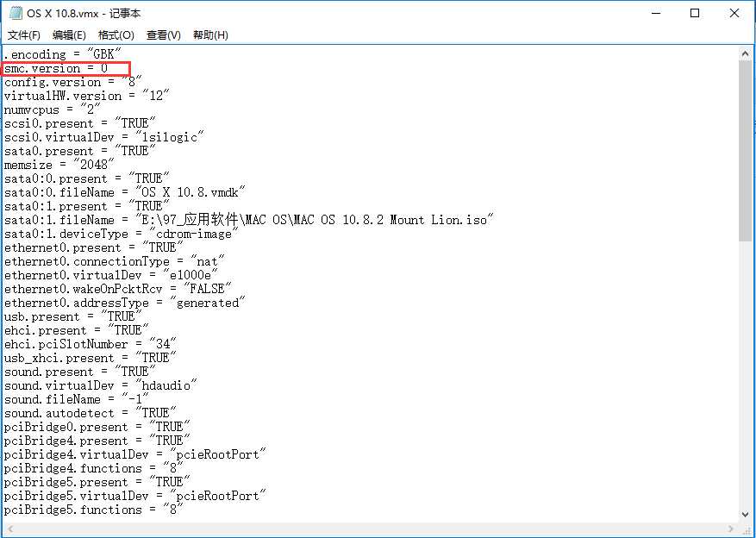Close the Notepad window
Screen dimensions: 756x538
point(734,13)
